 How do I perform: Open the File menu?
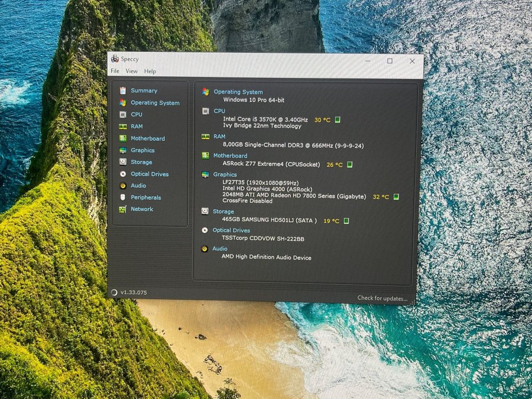point(115,72)
